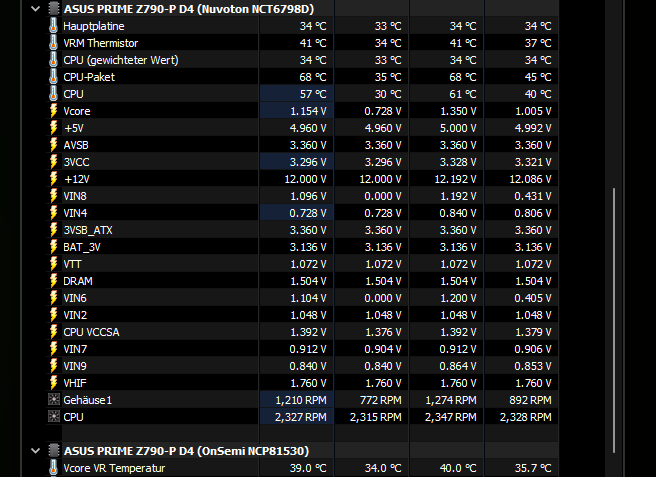Click the thermometer icon beside CPU-Paket
Viewport: 656px width, 477px height.
point(53,77)
